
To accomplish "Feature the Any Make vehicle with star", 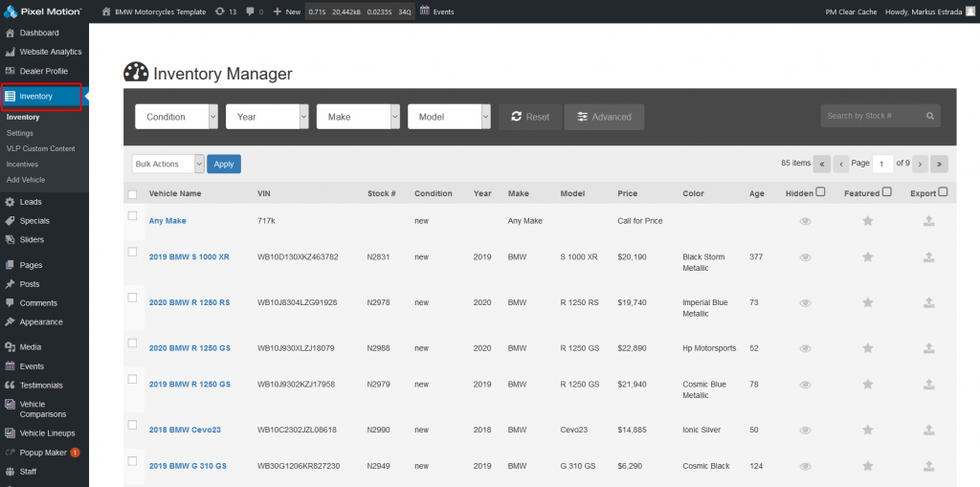I will 867,221.
